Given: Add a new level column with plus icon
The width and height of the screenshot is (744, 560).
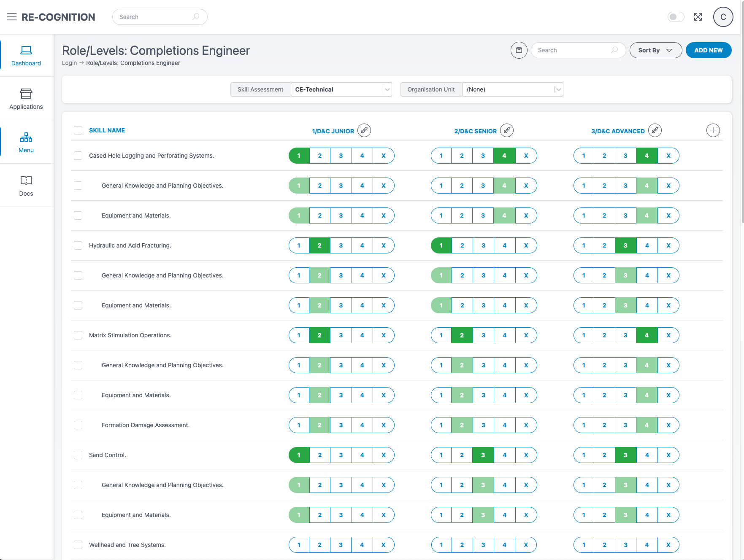Looking at the screenshot, I should pyautogui.click(x=713, y=130).
